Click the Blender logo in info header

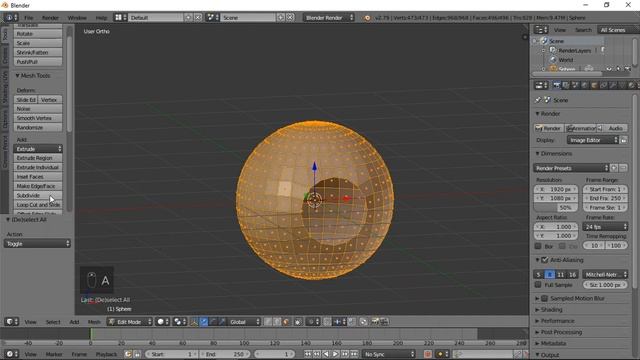click(367, 18)
